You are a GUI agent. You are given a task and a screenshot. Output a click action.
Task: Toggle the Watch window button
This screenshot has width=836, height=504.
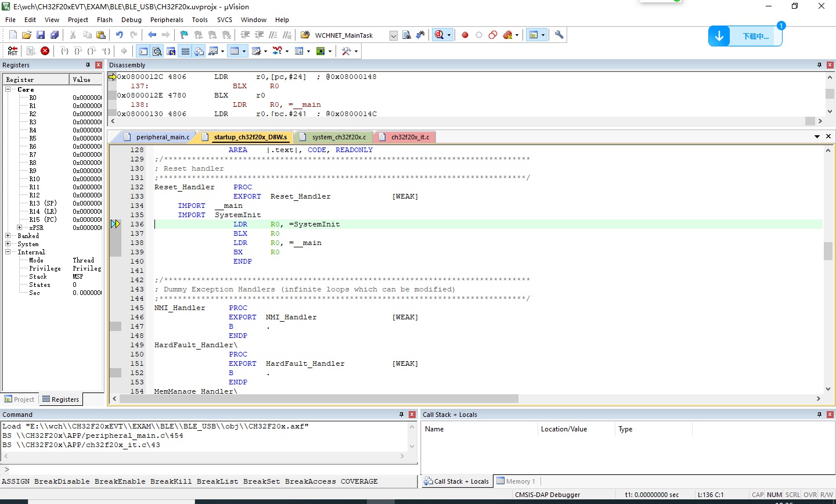(x=213, y=51)
